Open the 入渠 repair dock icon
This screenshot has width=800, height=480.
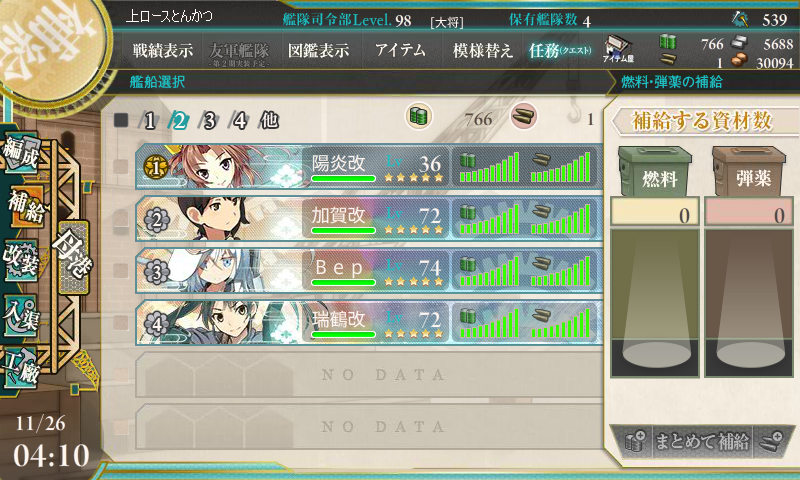coord(20,316)
